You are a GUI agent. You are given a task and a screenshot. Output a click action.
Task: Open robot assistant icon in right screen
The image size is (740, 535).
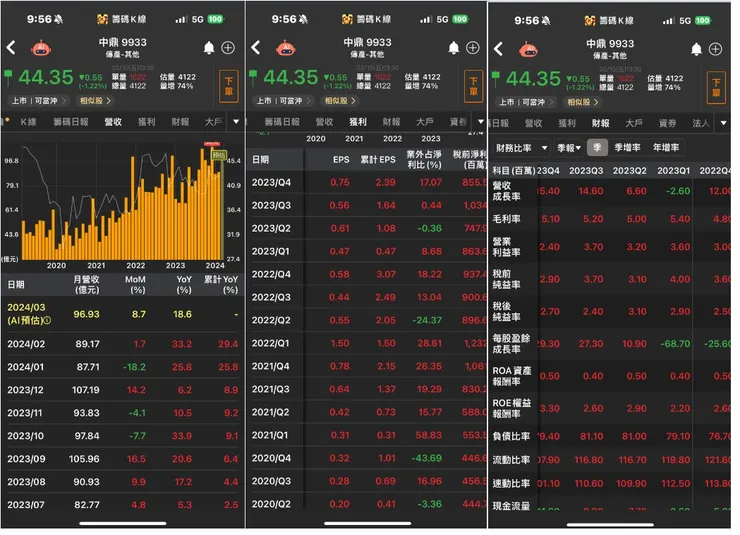(x=531, y=50)
